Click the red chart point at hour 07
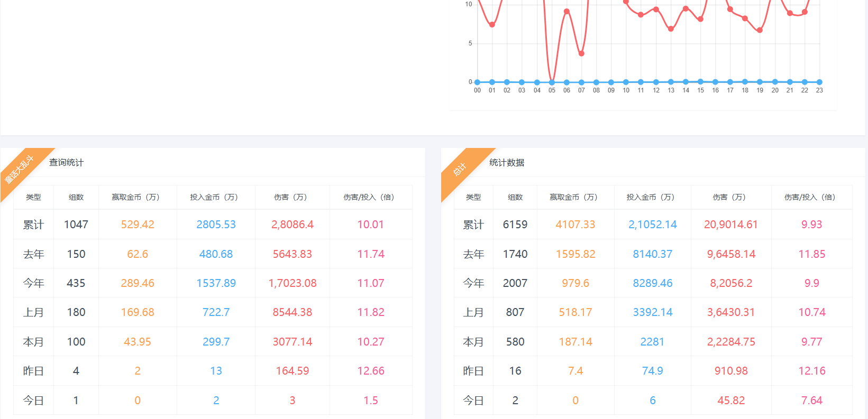 point(581,53)
